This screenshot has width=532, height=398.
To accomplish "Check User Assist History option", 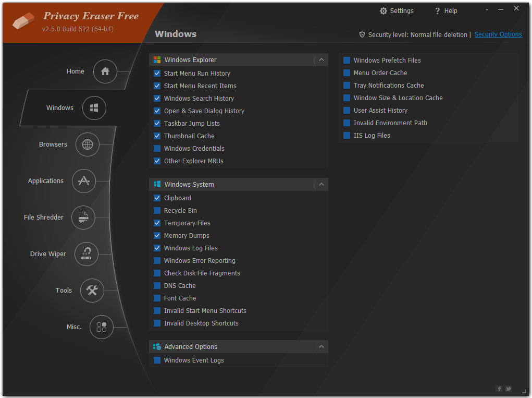I will click(347, 111).
